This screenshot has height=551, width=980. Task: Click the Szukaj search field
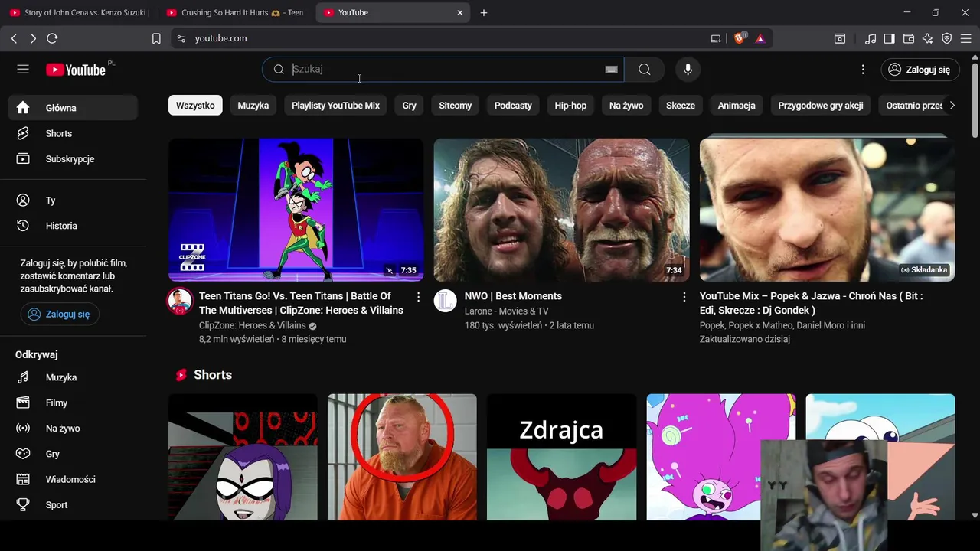pos(444,70)
